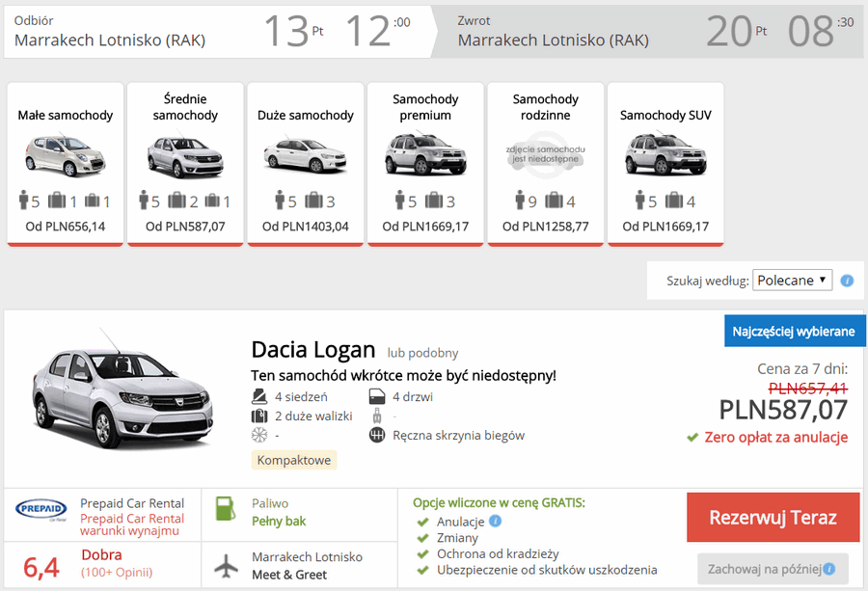Choose the Samochody premium category
The height and width of the screenshot is (591, 868).
pyautogui.click(x=425, y=163)
